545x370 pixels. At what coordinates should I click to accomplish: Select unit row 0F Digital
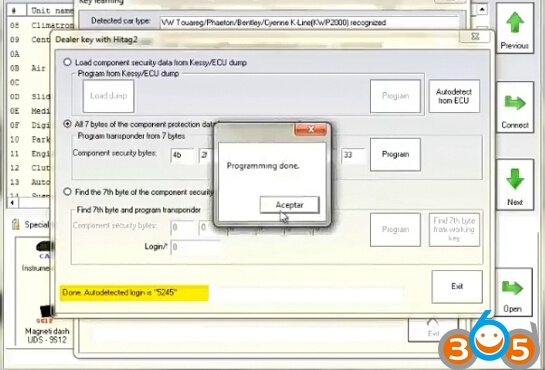point(30,125)
